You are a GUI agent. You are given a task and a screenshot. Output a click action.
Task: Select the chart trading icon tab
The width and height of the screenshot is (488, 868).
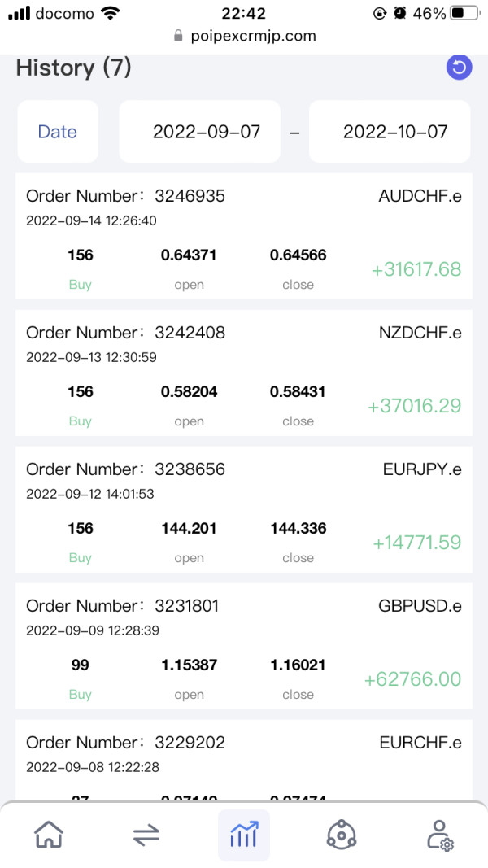point(244,835)
